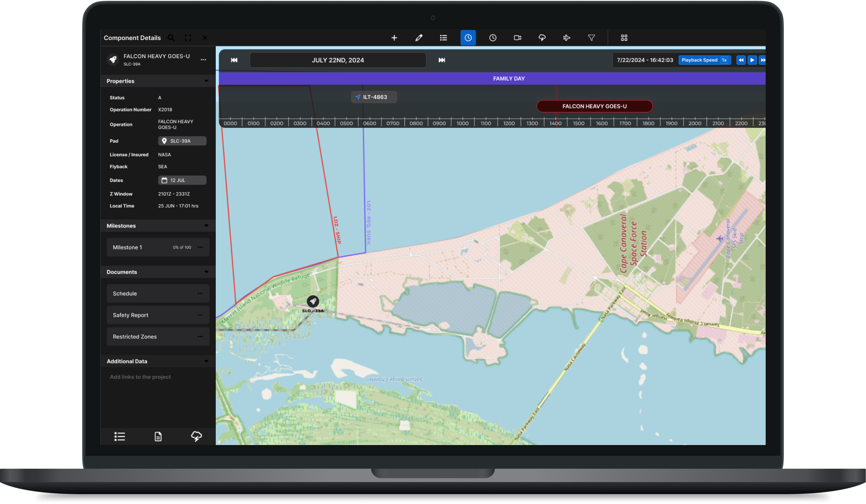
Task: Open the grid apps icon
Action: (x=624, y=38)
